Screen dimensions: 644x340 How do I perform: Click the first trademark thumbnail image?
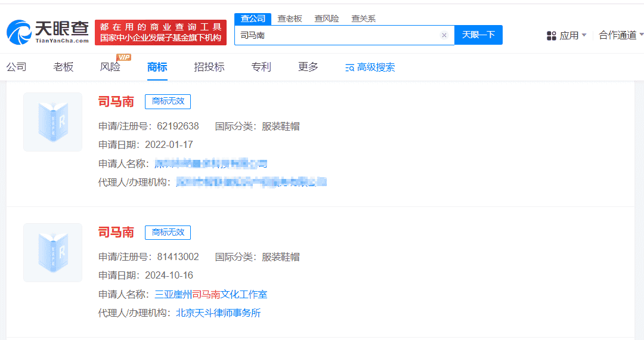click(x=52, y=122)
